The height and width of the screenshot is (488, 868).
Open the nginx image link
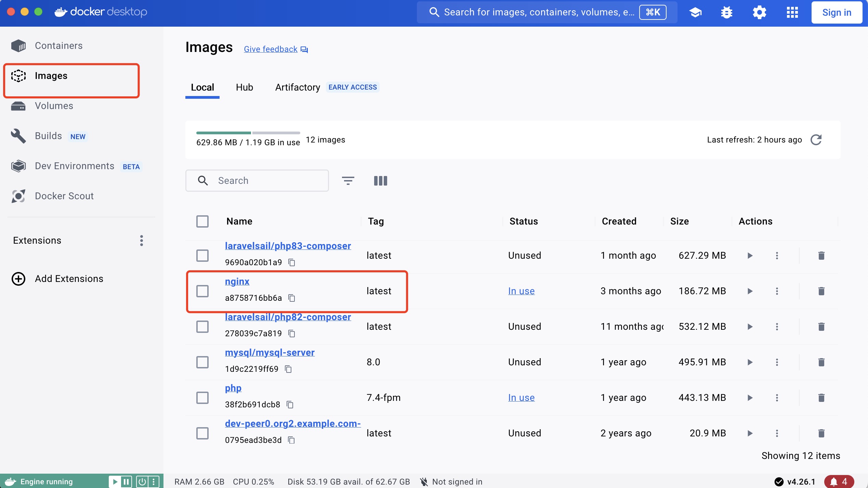point(237,281)
